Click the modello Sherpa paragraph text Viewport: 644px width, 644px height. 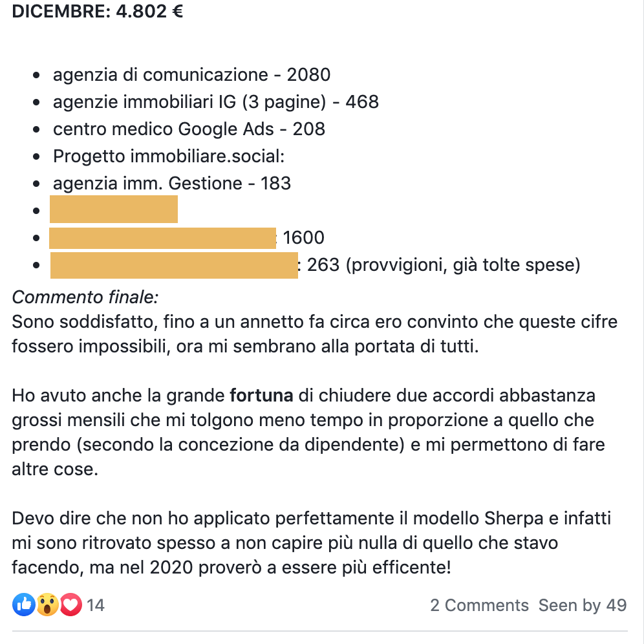click(x=311, y=543)
